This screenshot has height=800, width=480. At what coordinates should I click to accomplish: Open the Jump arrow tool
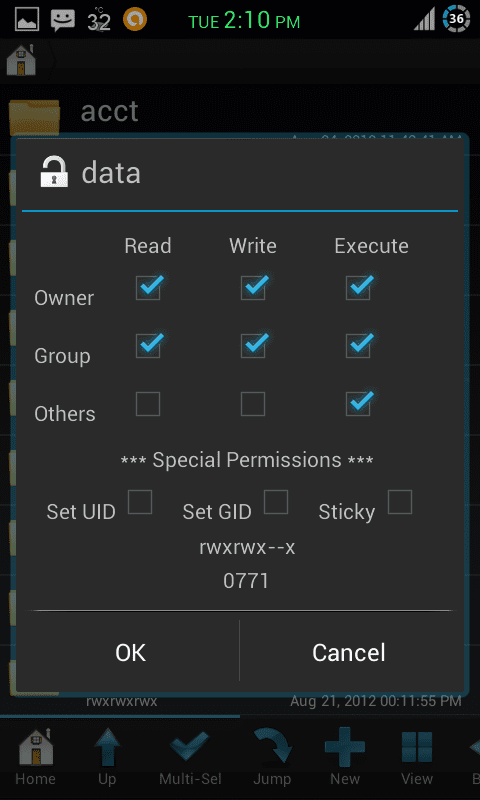[x=272, y=756]
